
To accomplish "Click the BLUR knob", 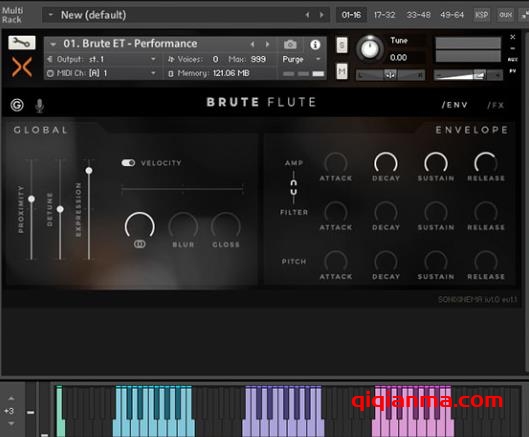I will coord(183,225).
